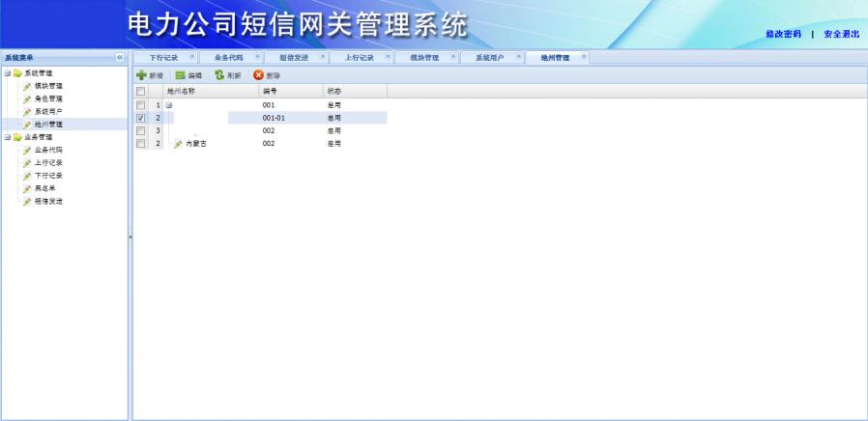Click the 刷新 (Refresh) toolbar icon

pos(219,74)
